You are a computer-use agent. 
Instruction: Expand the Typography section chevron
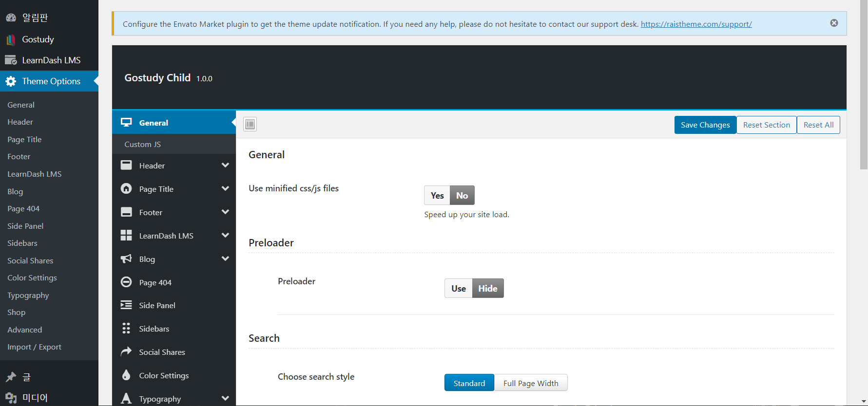pyautogui.click(x=225, y=398)
